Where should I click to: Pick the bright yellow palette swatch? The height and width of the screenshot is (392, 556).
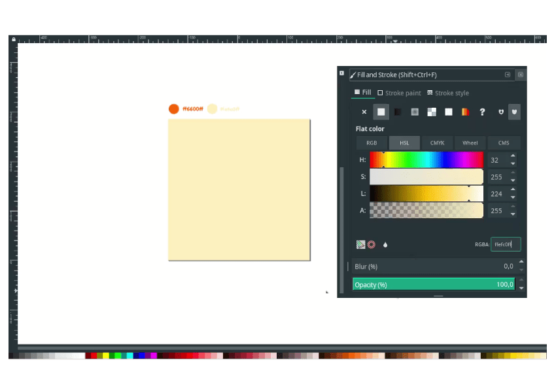pos(106,355)
